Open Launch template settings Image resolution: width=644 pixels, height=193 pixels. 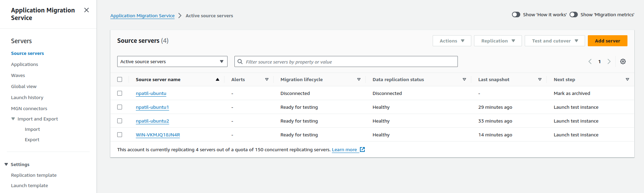29,185
